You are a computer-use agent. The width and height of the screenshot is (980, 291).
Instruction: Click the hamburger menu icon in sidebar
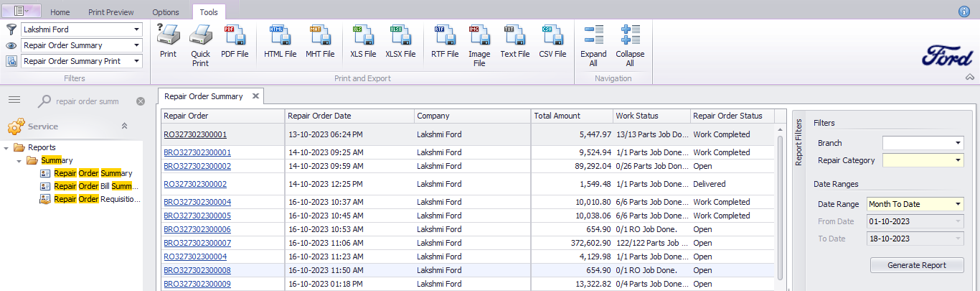tap(14, 101)
